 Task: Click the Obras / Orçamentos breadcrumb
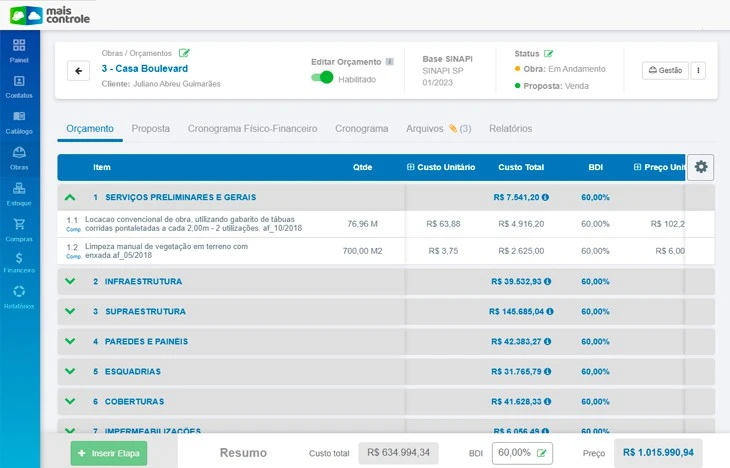point(136,53)
